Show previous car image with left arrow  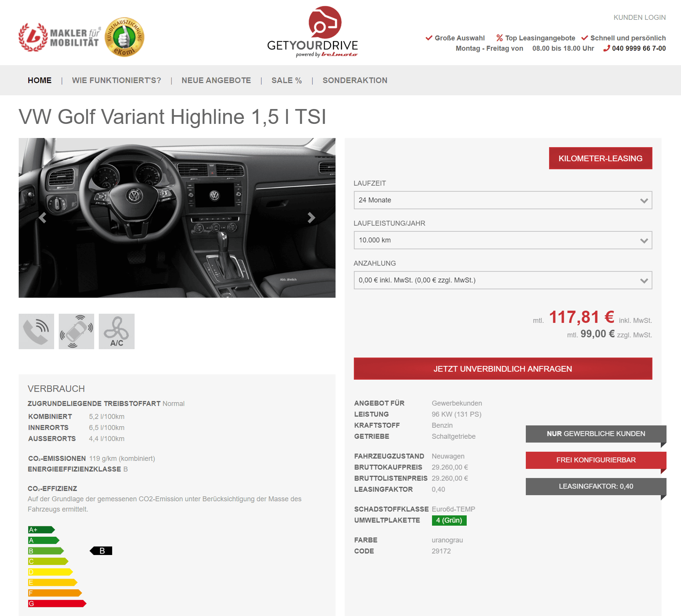coord(42,218)
